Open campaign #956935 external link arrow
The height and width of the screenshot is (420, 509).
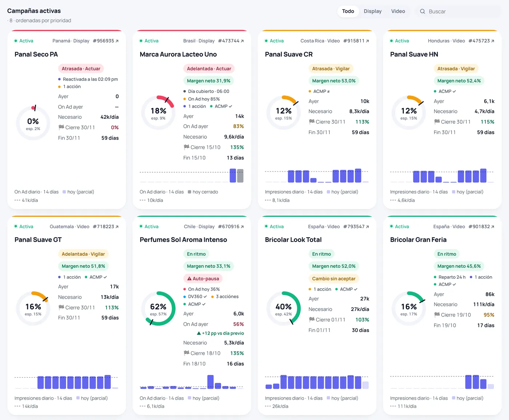(117, 41)
